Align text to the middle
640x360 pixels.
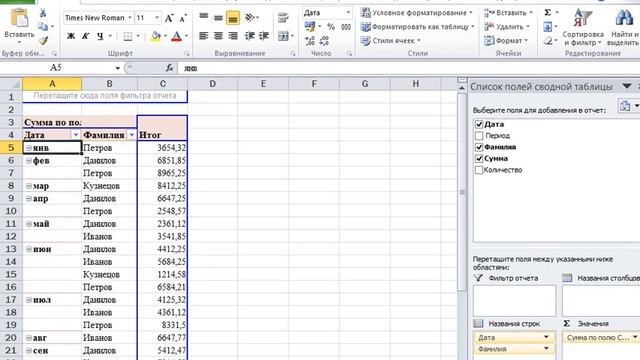[x=218, y=17]
